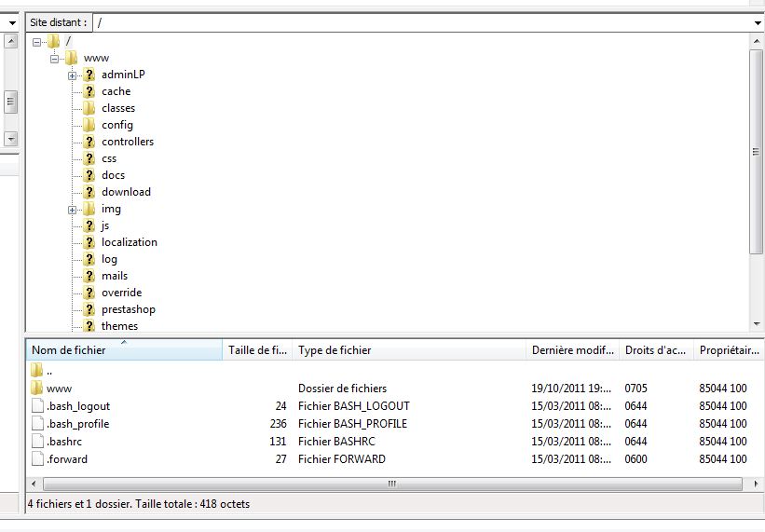Screen dimensions: 765x532
Task: Sort by Droits d'accès column header
Action: click(657, 350)
